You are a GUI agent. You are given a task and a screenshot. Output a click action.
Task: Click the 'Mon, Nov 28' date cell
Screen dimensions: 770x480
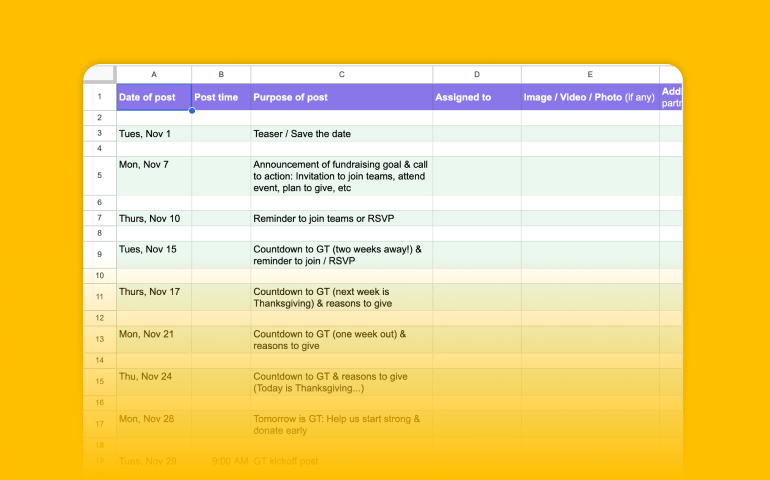pos(154,424)
